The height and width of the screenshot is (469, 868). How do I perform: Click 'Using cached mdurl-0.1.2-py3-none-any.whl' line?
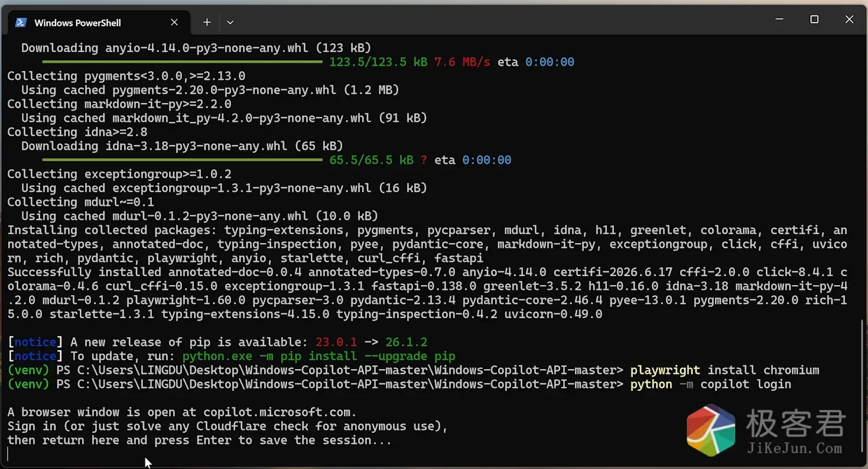[x=200, y=216]
